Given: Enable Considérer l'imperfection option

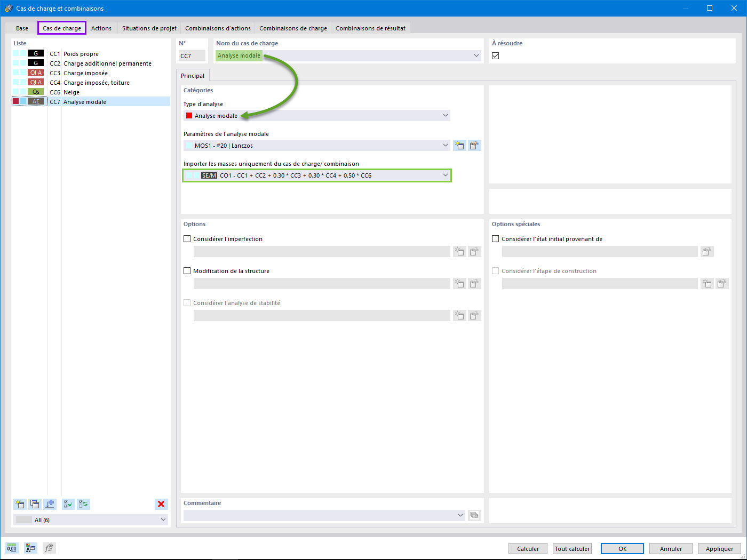Looking at the screenshot, I should [187, 239].
